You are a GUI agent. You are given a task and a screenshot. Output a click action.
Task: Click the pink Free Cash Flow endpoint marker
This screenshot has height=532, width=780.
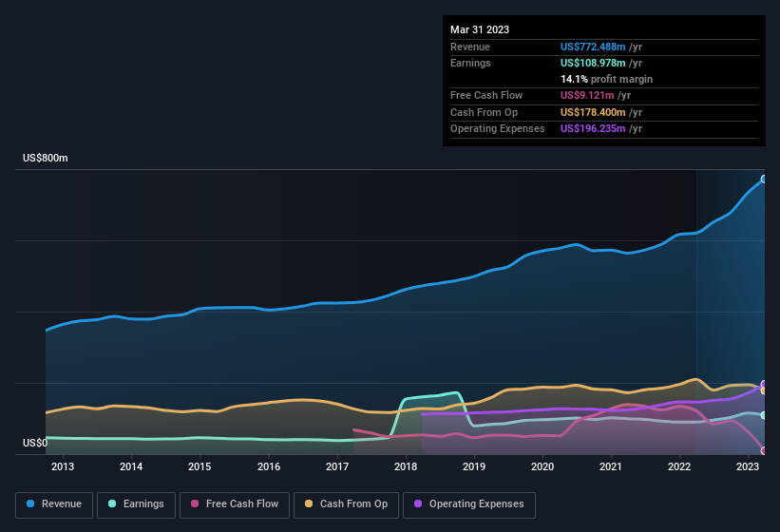764,450
